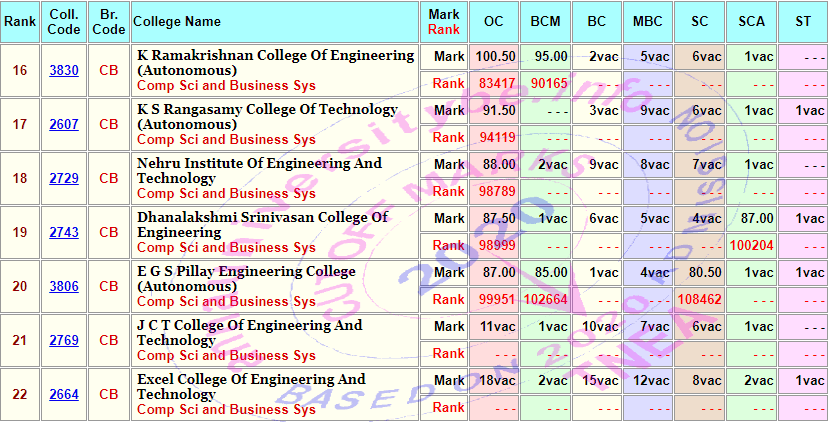Click BCM rank 102664 for E G S Pillay

[546, 299]
